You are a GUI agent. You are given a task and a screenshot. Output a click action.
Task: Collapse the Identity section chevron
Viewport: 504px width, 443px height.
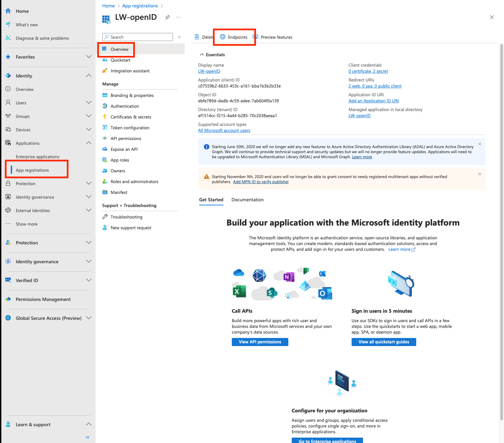pos(89,75)
